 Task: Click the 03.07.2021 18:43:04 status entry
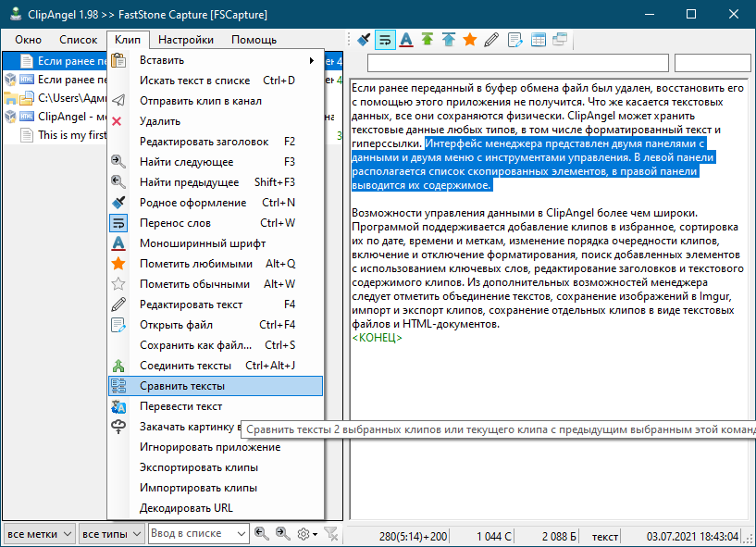tap(692, 536)
